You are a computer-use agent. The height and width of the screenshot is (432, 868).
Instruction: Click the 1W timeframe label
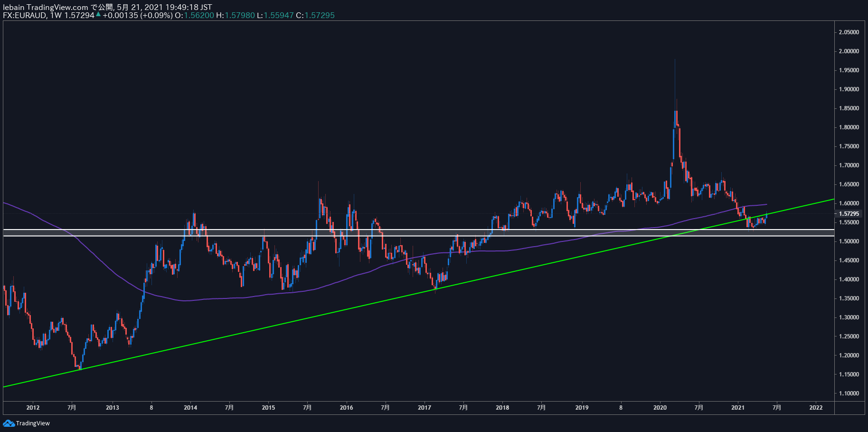click(56, 15)
